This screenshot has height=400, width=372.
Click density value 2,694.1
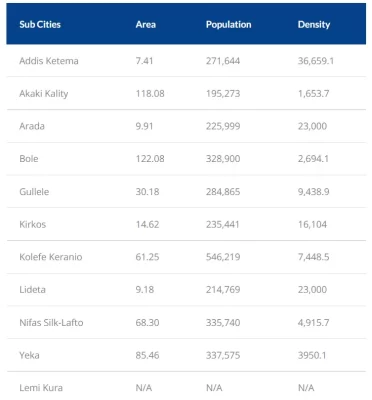313,159
